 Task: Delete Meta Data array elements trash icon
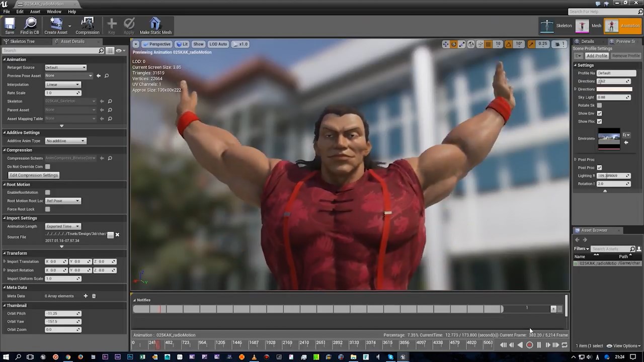pyautogui.click(x=94, y=296)
